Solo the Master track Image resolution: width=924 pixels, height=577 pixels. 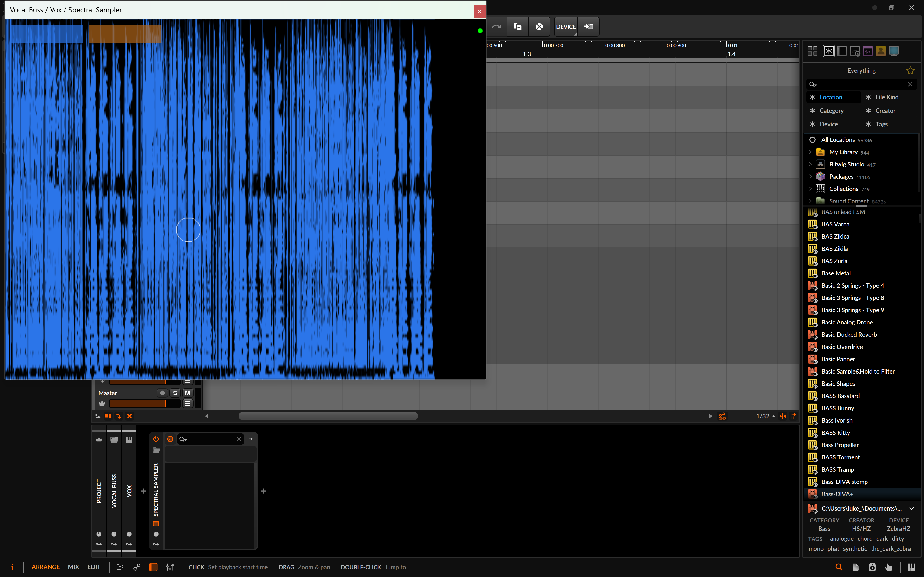point(175,393)
